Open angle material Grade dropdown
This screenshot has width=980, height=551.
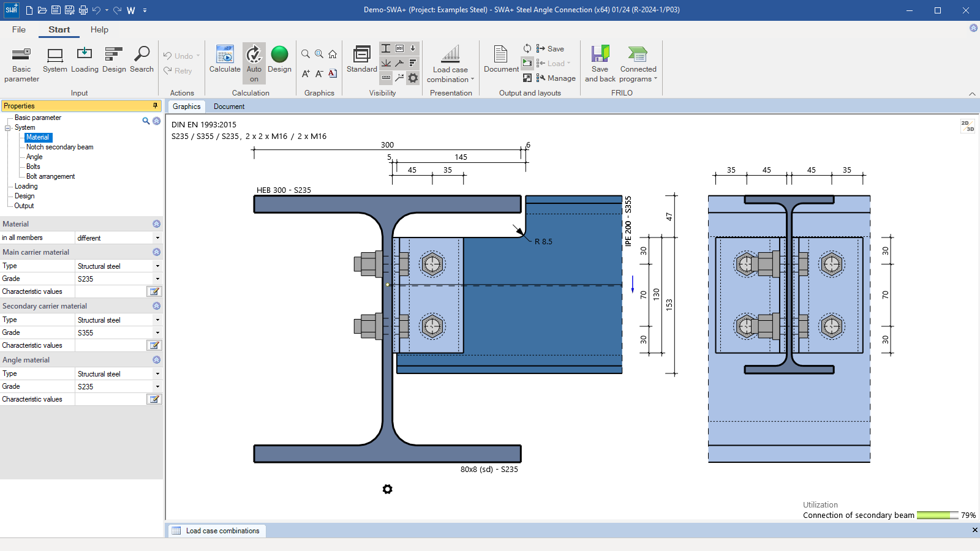pyautogui.click(x=157, y=386)
